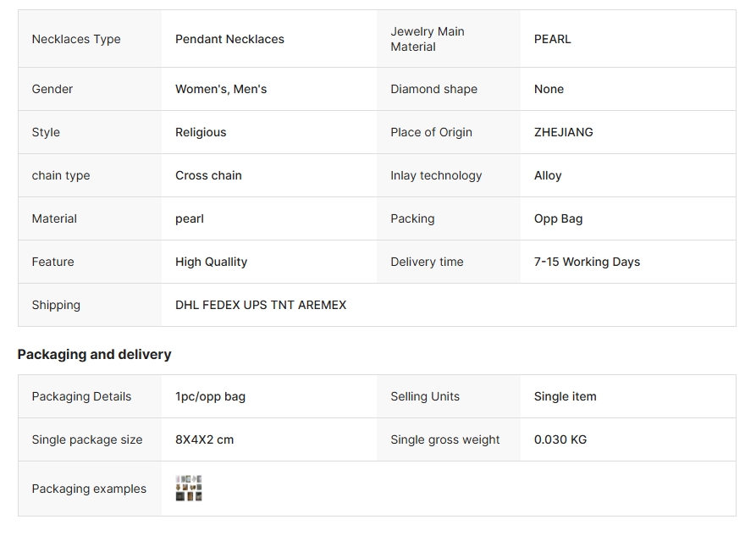Click the ZHEJIANG place of origin
Viewport: 756px width, 536px height.
563,132
